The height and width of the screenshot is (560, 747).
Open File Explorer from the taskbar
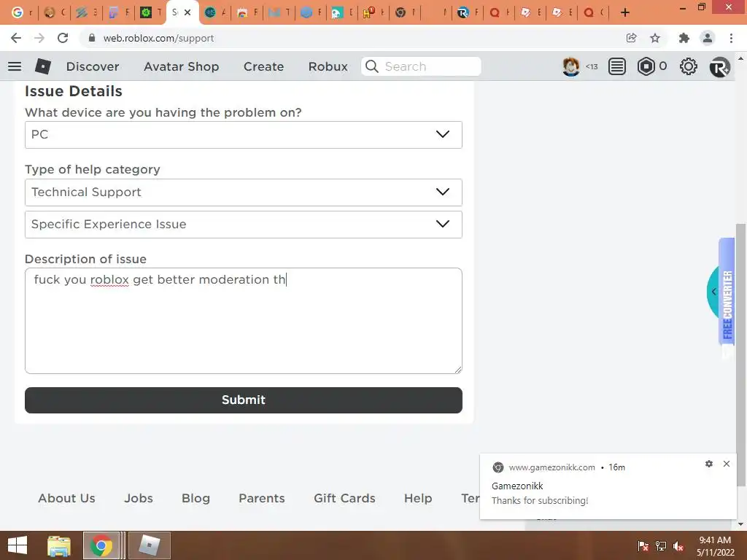tap(59, 545)
